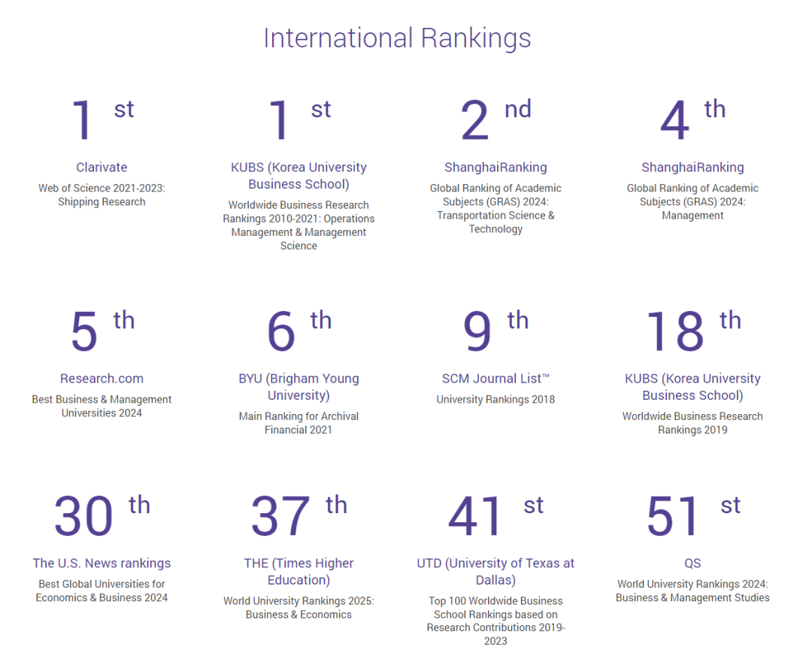The height and width of the screenshot is (659, 812).
Task: Click UTD (University of Texas at Dallas)
Action: pyautogui.click(x=495, y=572)
